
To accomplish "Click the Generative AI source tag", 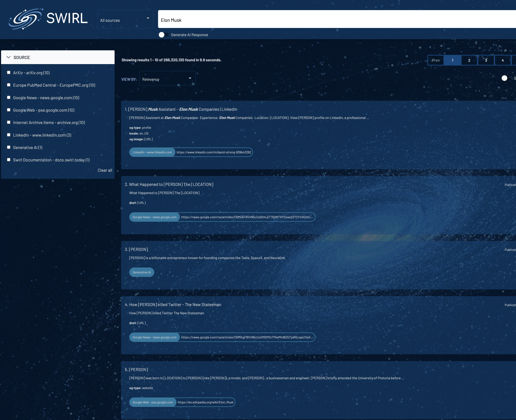I will 141,272.
